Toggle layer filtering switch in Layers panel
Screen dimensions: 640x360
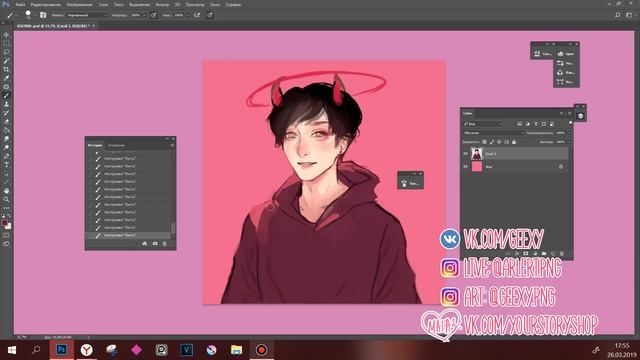pyautogui.click(x=571, y=123)
